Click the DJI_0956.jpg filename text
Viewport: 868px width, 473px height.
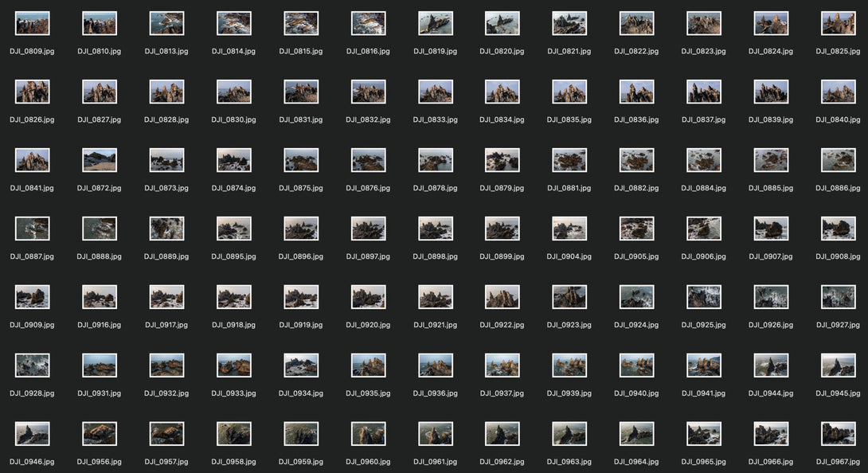click(x=100, y=462)
